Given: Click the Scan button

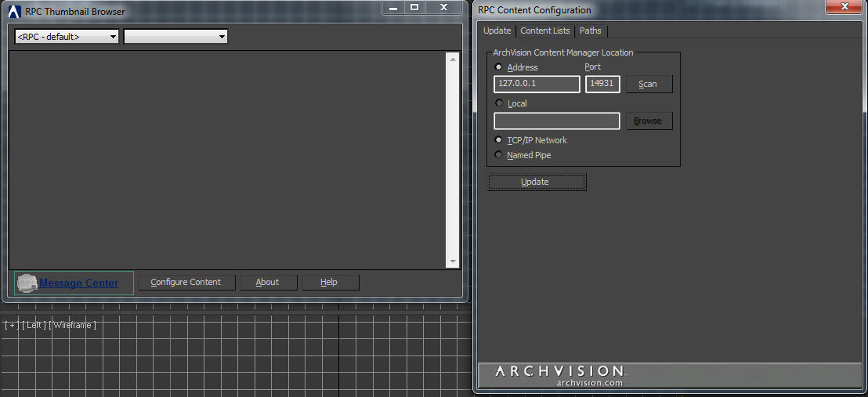Looking at the screenshot, I should (649, 84).
